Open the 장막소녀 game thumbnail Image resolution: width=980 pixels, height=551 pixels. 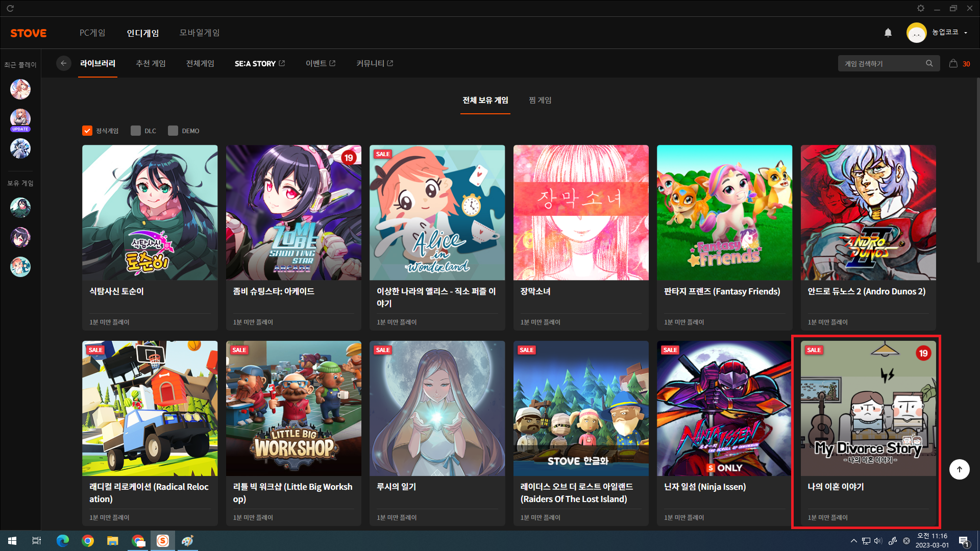581,213
